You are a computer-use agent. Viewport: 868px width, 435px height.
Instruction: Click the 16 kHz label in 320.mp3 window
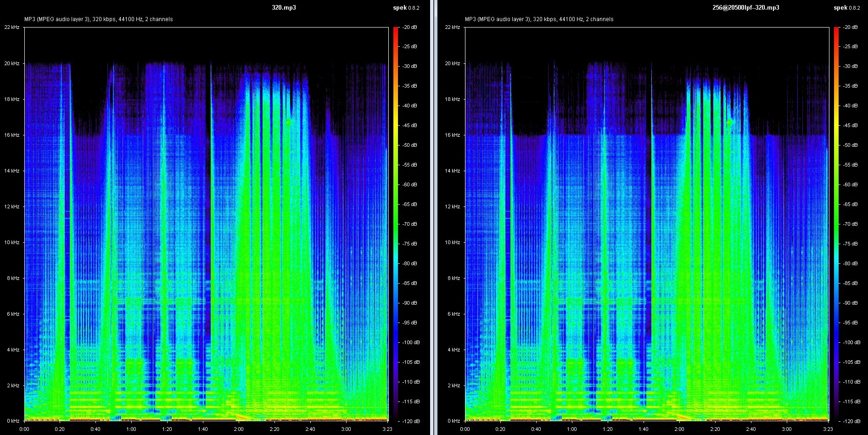pos(12,135)
